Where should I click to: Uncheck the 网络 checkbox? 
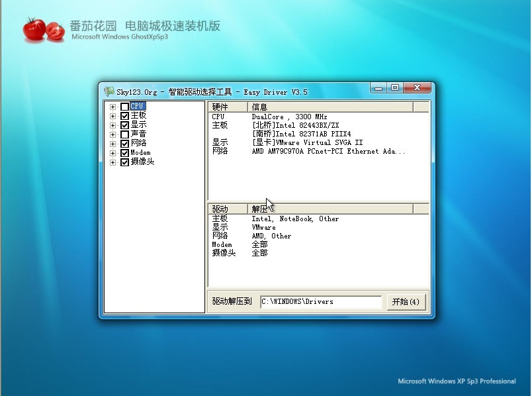pyautogui.click(x=124, y=144)
